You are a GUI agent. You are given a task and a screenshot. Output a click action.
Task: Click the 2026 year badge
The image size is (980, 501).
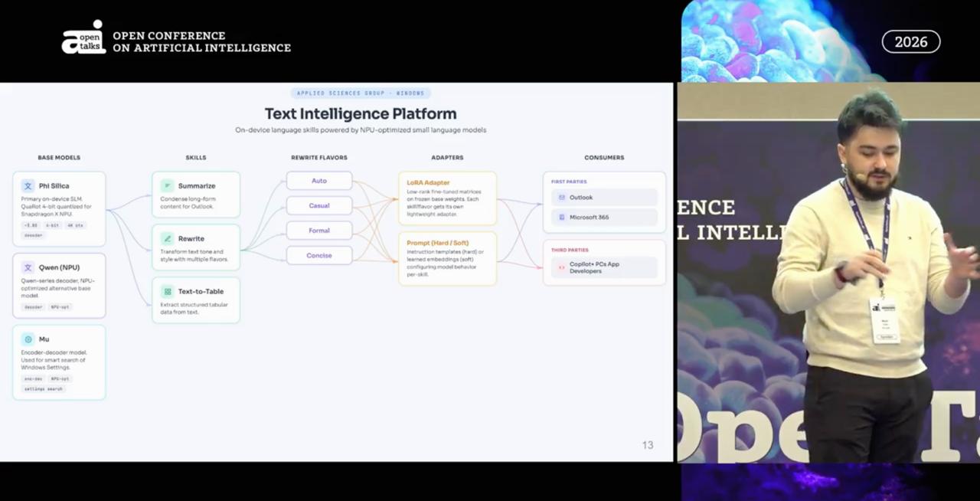(x=910, y=42)
